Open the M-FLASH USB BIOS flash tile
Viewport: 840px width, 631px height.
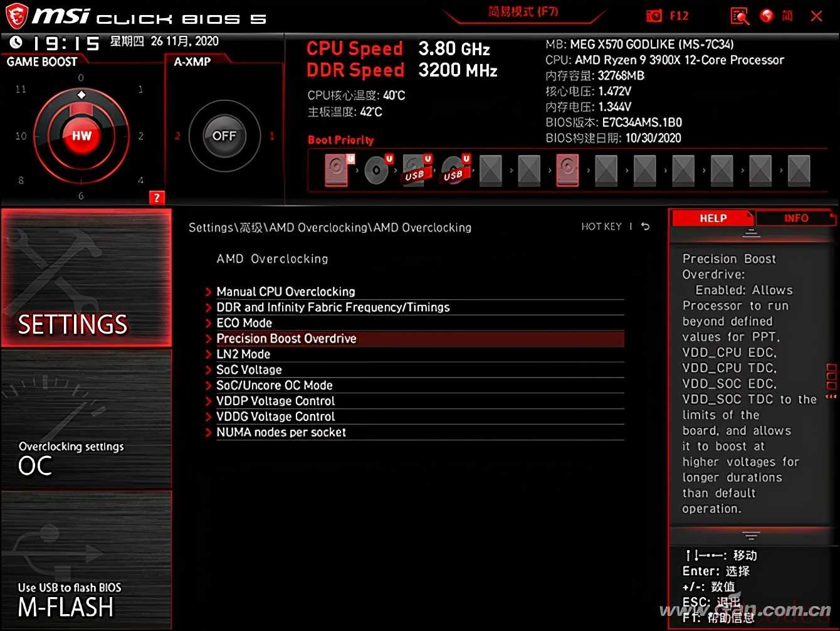click(x=86, y=559)
